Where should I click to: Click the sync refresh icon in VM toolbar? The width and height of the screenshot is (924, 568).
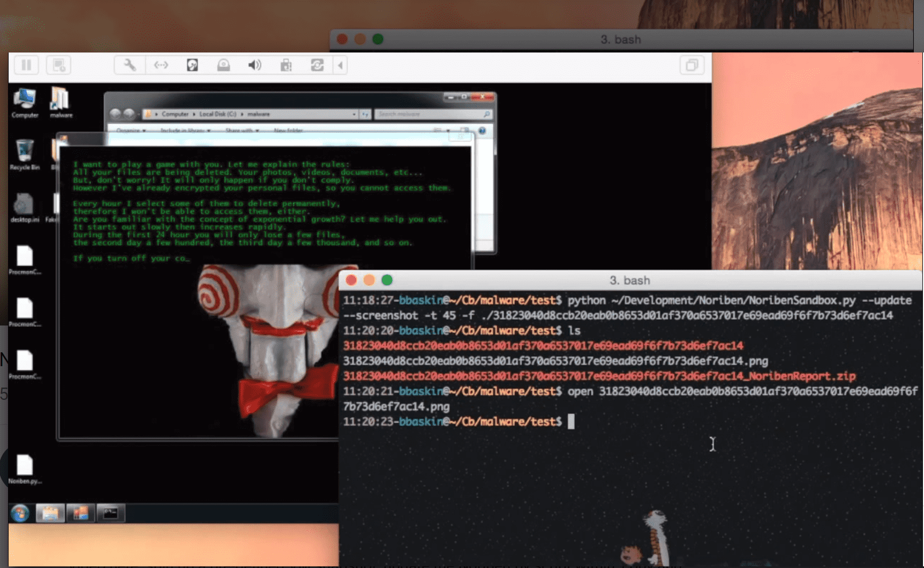317,65
